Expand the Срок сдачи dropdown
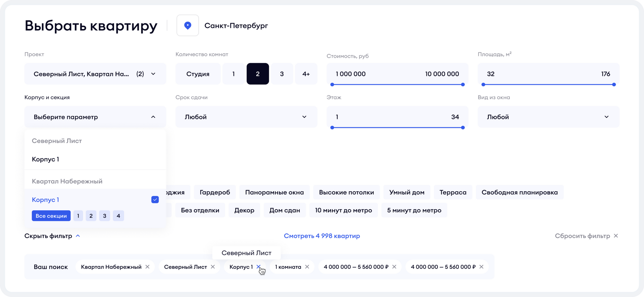644x297 pixels. coord(246,117)
